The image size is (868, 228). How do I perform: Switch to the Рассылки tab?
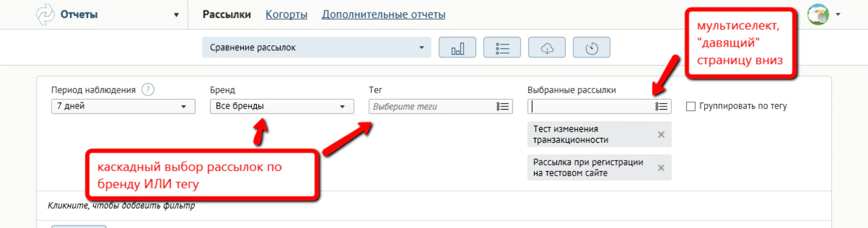226,15
